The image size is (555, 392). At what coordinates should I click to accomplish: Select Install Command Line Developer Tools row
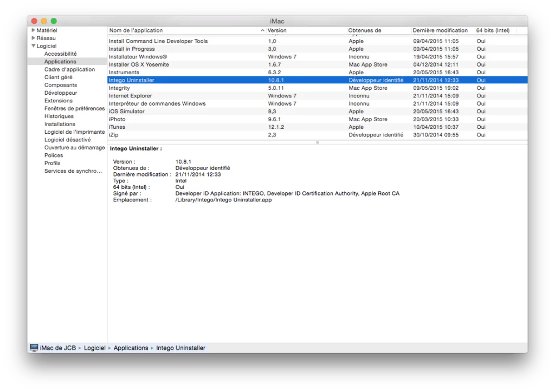pos(317,41)
